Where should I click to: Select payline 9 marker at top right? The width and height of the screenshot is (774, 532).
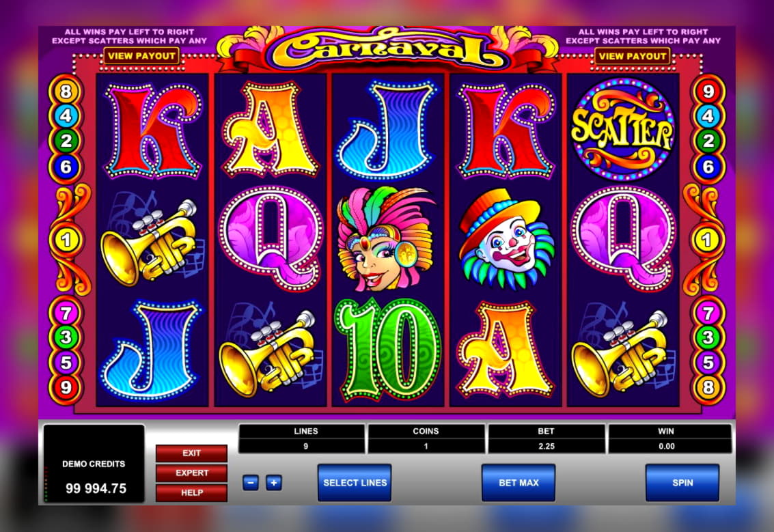[708, 92]
